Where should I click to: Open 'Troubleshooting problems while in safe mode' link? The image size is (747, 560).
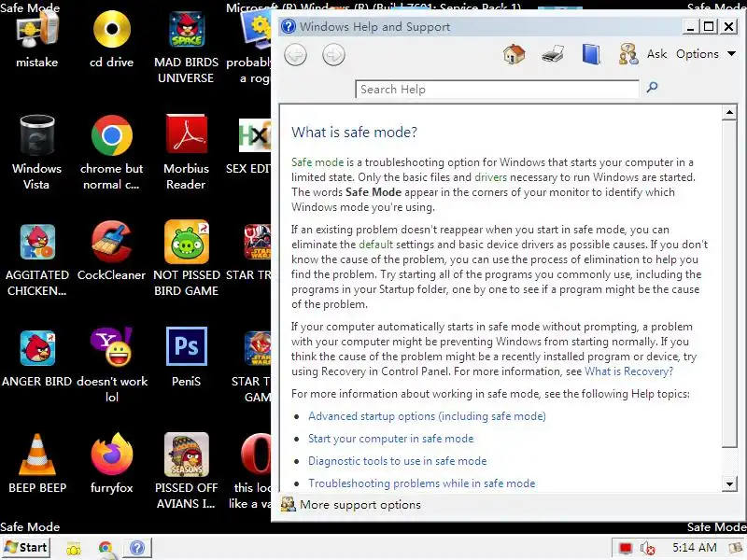(x=422, y=483)
